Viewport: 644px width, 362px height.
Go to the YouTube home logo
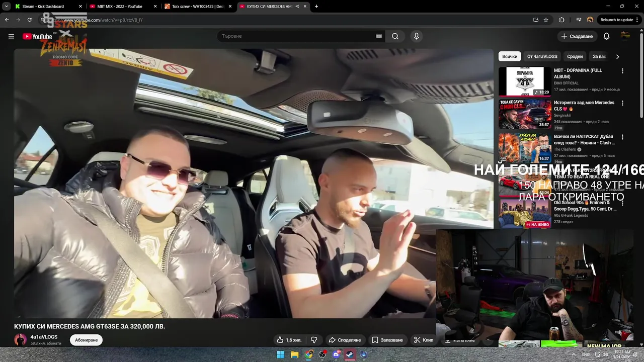(37, 36)
